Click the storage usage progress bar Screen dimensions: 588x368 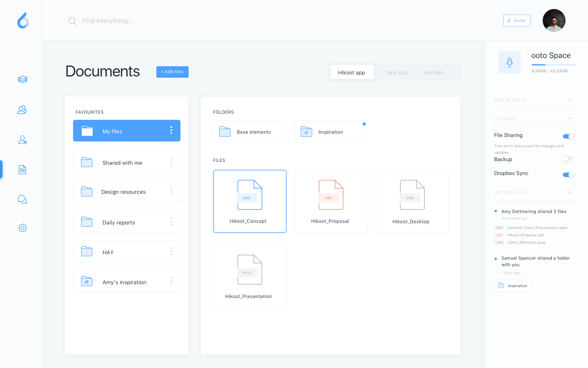[554, 65]
